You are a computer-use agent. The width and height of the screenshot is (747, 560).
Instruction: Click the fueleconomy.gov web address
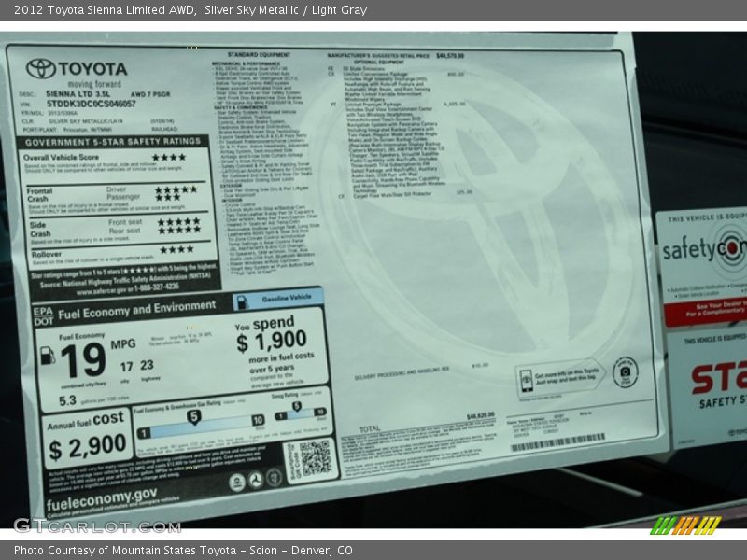click(x=102, y=498)
